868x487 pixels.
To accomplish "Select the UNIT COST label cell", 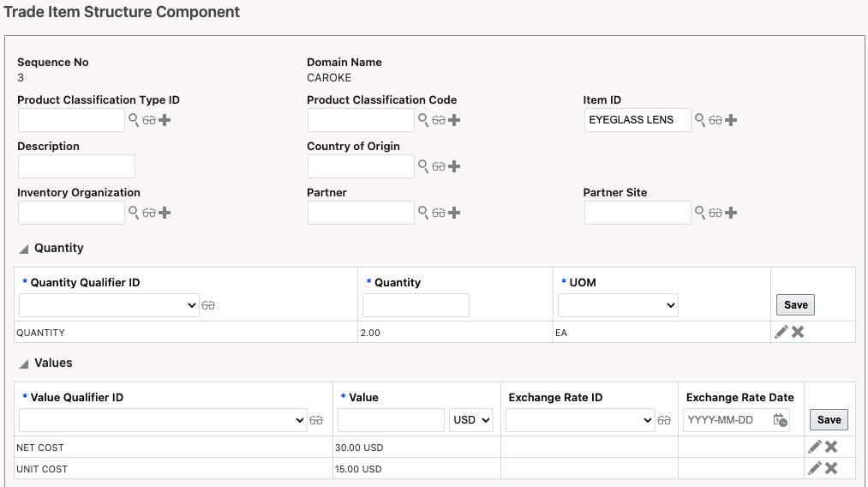I will click(x=173, y=469).
